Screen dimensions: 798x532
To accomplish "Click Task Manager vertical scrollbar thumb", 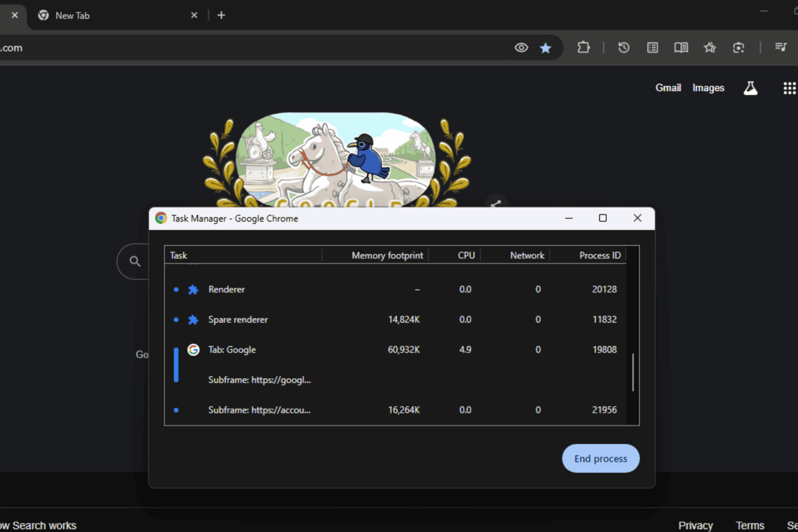I will point(633,372).
